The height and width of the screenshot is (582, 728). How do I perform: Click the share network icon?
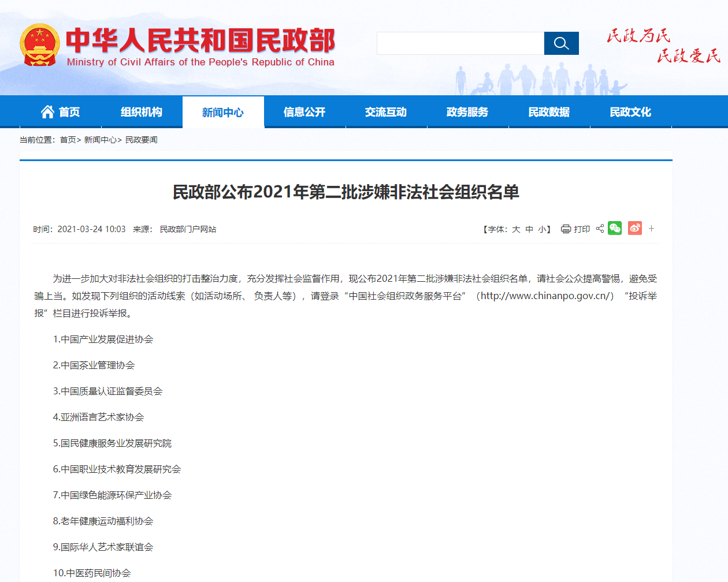tap(600, 229)
